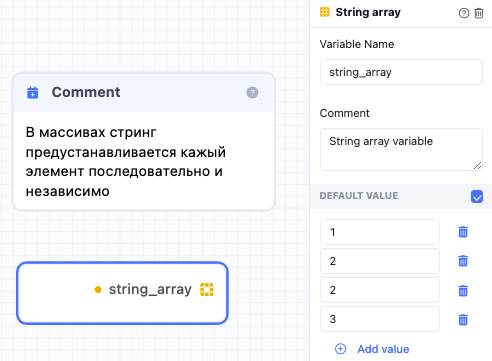The width and height of the screenshot is (492, 361).
Task: Click the resize handle of Comment textarea
Action: 477,165
